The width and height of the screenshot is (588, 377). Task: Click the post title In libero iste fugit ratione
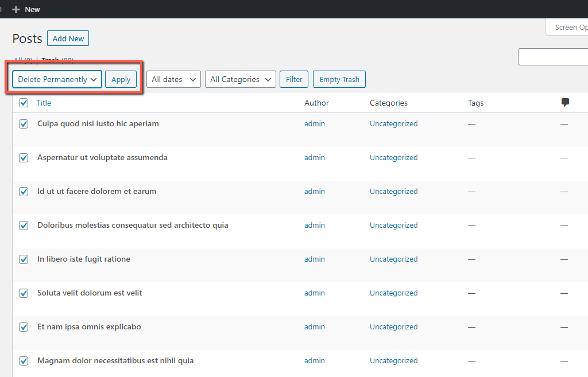[84, 259]
